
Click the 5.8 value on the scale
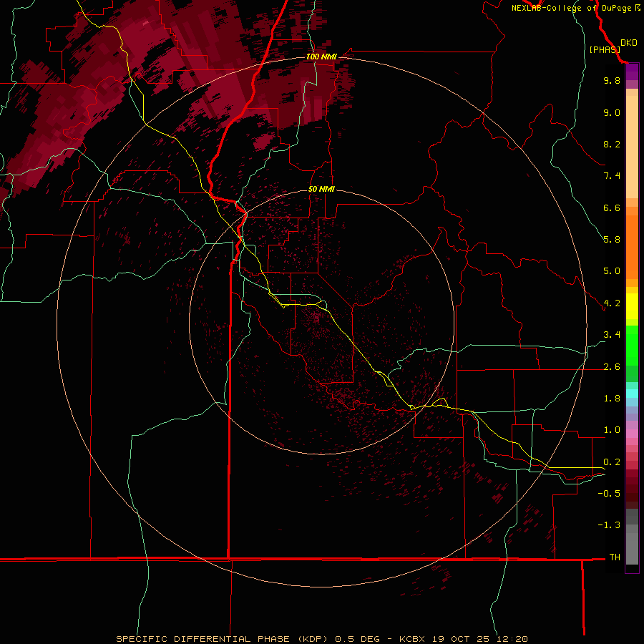612,240
